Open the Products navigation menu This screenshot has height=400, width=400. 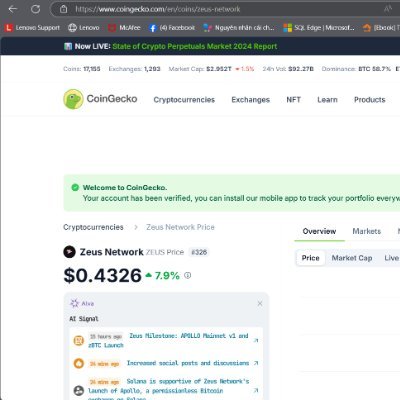370,100
